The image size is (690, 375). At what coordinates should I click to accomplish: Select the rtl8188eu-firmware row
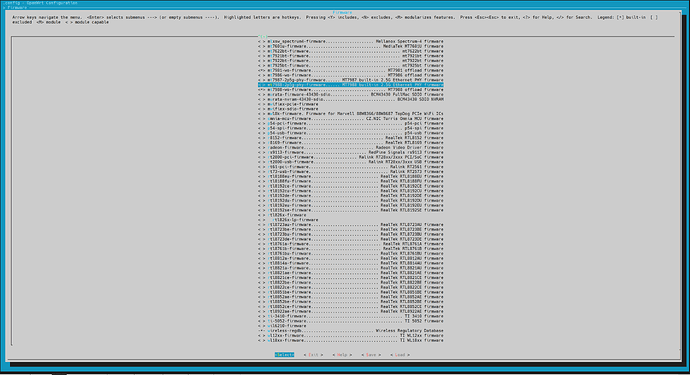point(351,176)
